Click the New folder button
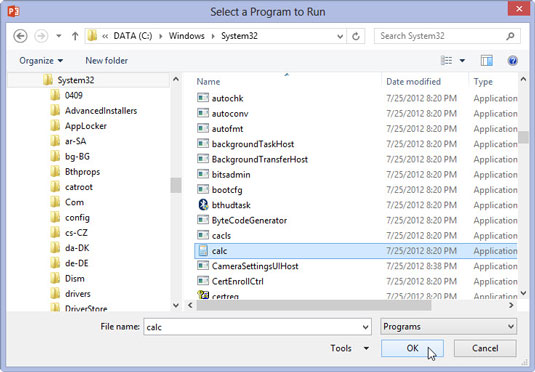 (x=106, y=60)
